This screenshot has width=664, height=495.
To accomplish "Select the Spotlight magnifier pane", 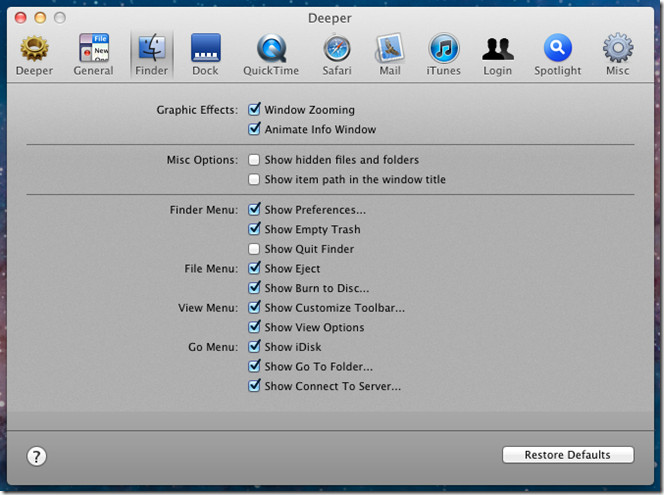I will [x=558, y=55].
